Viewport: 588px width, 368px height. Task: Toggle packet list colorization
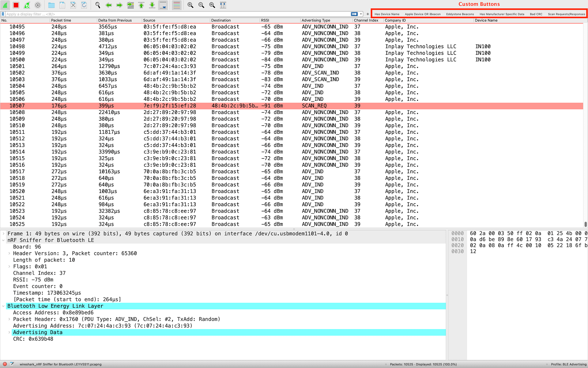(176, 5)
